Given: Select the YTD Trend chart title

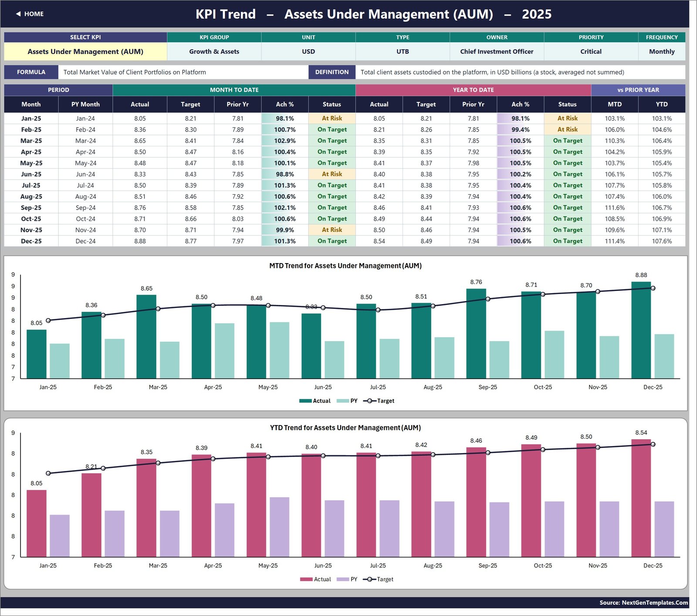Looking at the screenshot, I should (x=345, y=428).
